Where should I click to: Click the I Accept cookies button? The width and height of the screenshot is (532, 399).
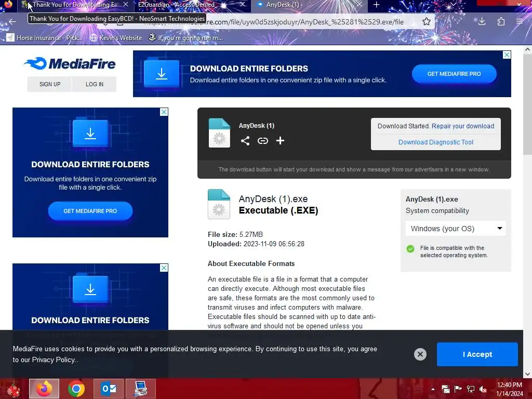[x=477, y=354]
